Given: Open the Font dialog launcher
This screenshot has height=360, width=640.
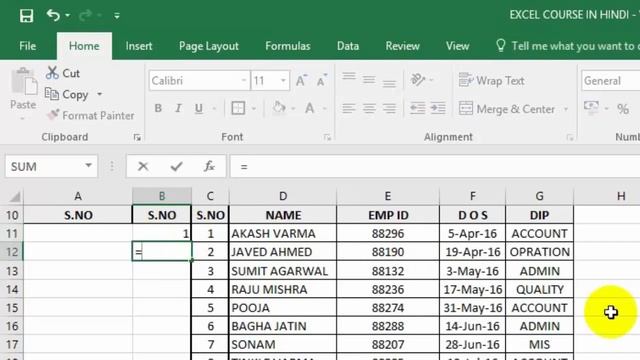Looking at the screenshot, I should coord(327,138).
